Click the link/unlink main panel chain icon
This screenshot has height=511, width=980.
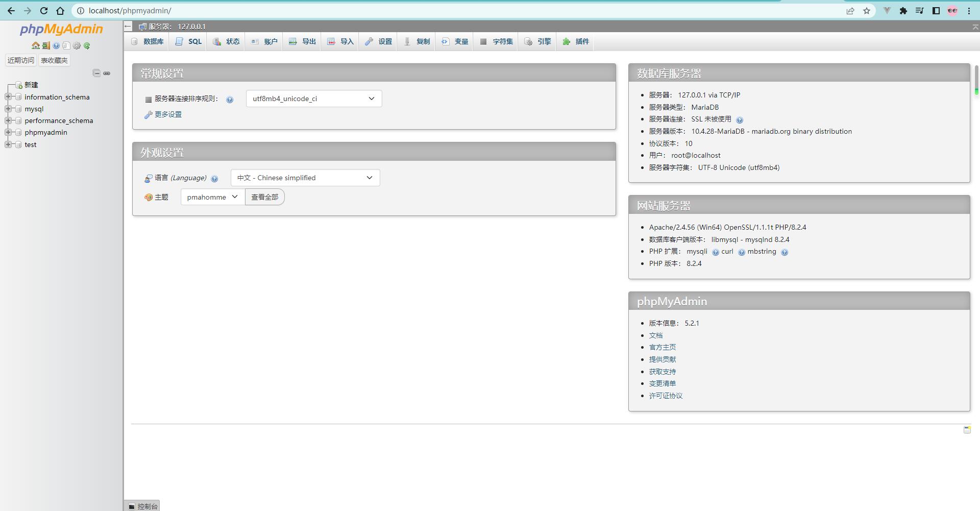[x=107, y=73]
